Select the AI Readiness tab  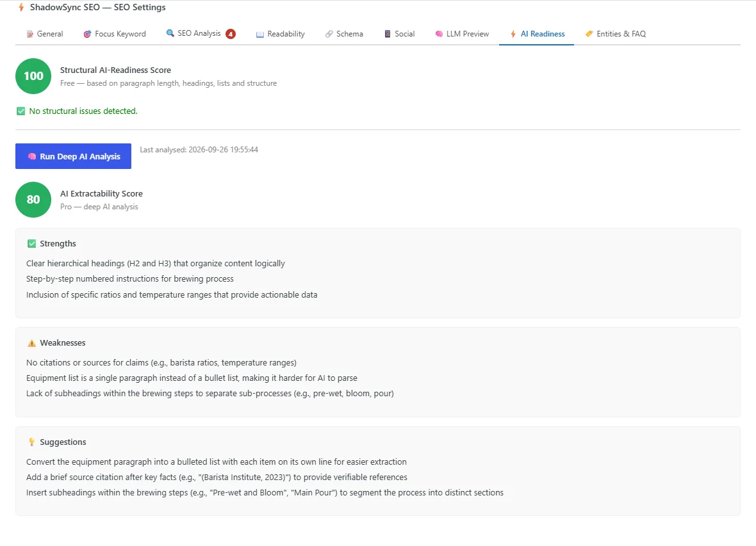(537, 34)
